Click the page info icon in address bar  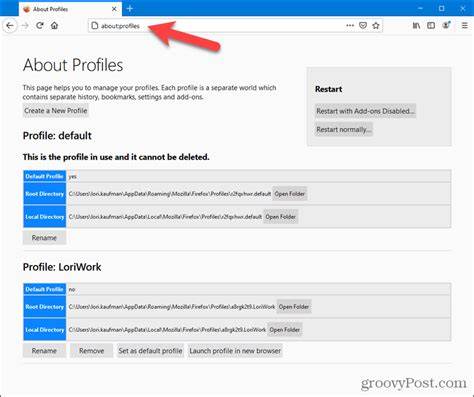tap(95, 26)
